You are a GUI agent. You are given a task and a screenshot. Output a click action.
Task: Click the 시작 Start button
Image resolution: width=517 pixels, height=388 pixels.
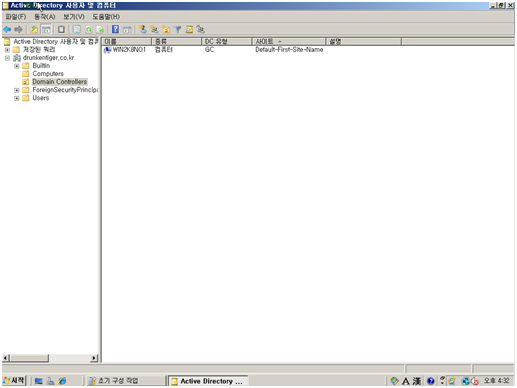pos(14,380)
